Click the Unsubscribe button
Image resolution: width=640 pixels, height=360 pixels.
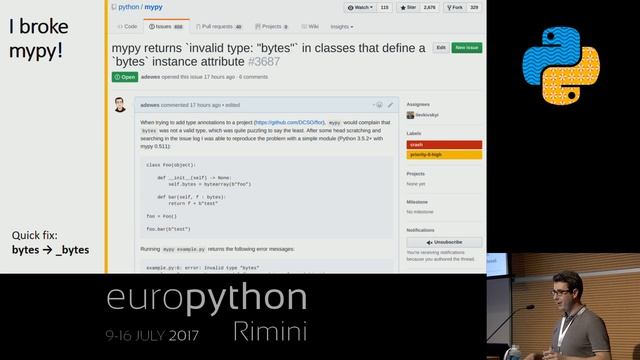pos(444,242)
